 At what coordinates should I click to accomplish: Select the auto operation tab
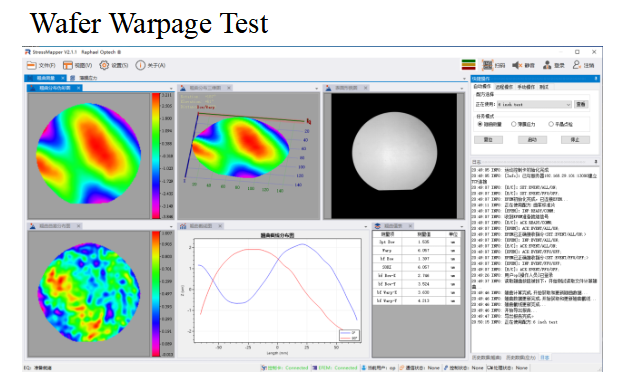point(482,87)
